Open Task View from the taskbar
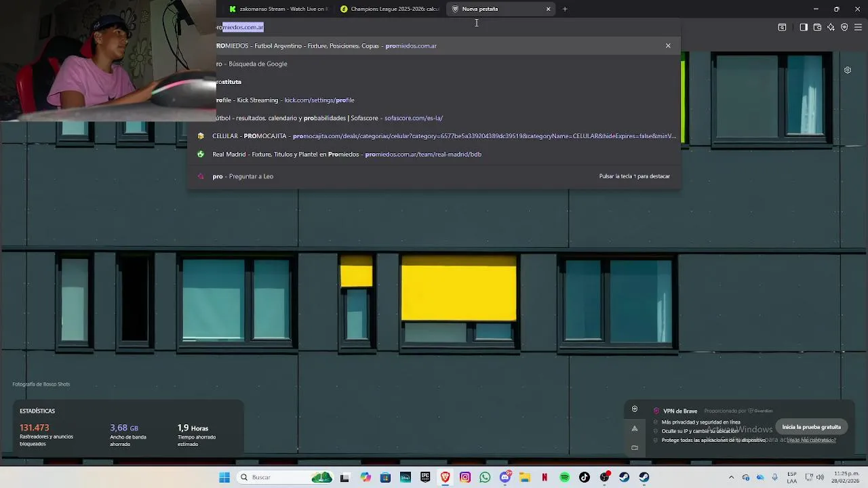This screenshot has height=488, width=868. tap(344, 477)
